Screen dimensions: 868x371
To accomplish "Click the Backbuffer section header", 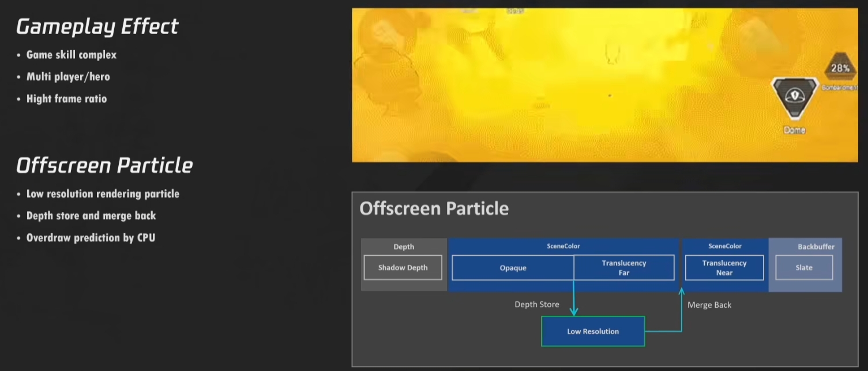I will pyautogui.click(x=816, y=247).
